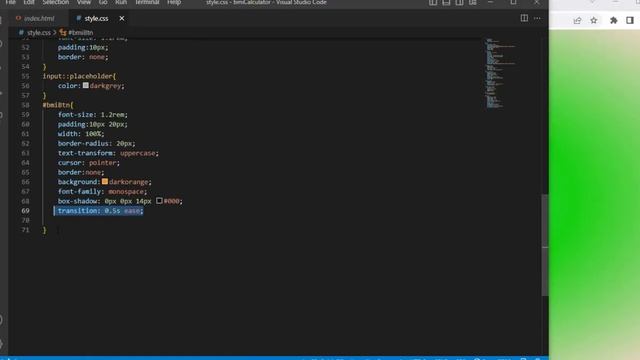Image resolution: width=640 pixels, height=360 pixels.
Task: Open the Edit menu
Action: coord(29,2)
